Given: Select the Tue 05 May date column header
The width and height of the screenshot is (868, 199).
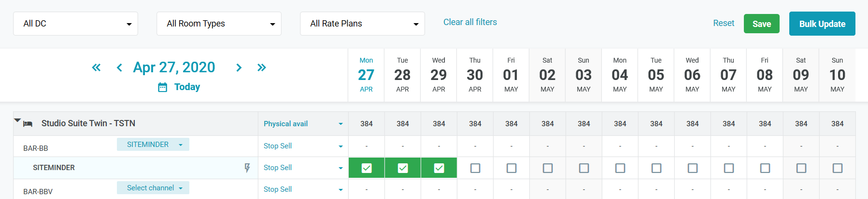Looking at the screenshot, I should [x=656, y=75].
